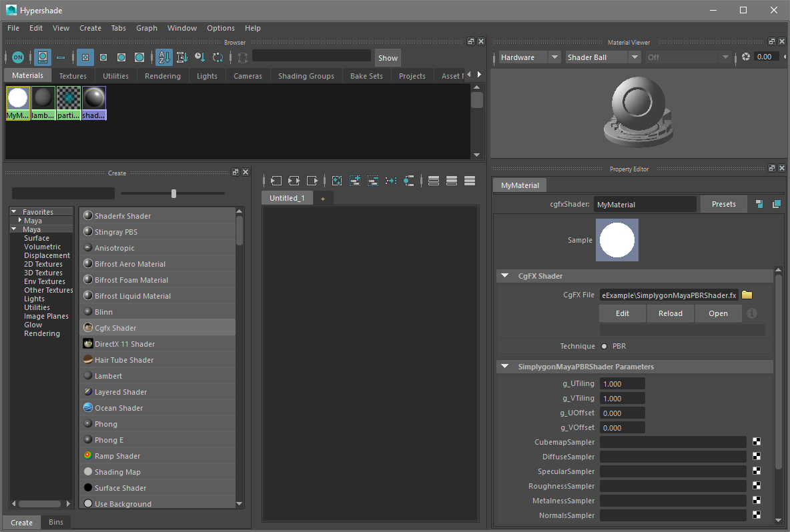Click the Reload button for the CgFX shader
This screenshot has width=790, height=532.
pyautogui.click(x=670, y=313)
